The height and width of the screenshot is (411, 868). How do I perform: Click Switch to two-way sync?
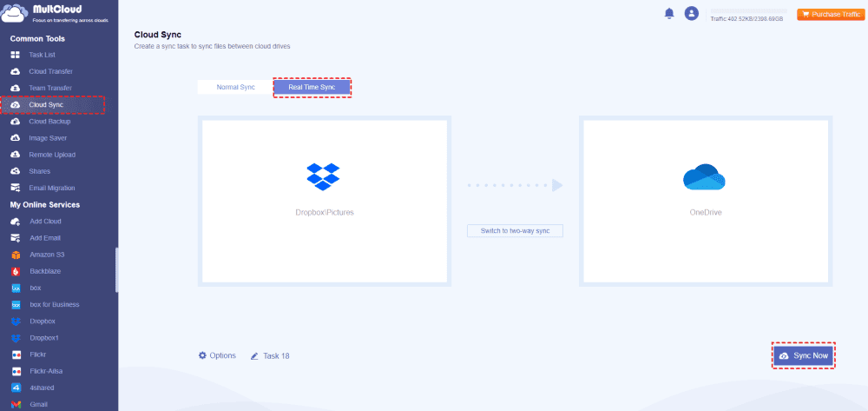(515, 231)
